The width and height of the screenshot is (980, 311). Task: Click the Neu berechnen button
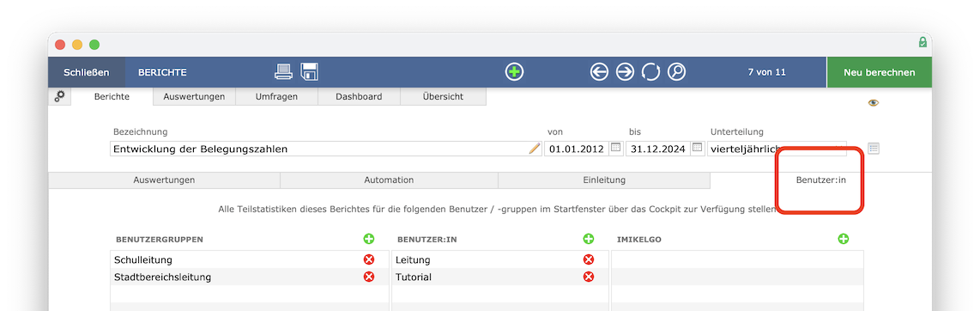click(x=879, y=72)
